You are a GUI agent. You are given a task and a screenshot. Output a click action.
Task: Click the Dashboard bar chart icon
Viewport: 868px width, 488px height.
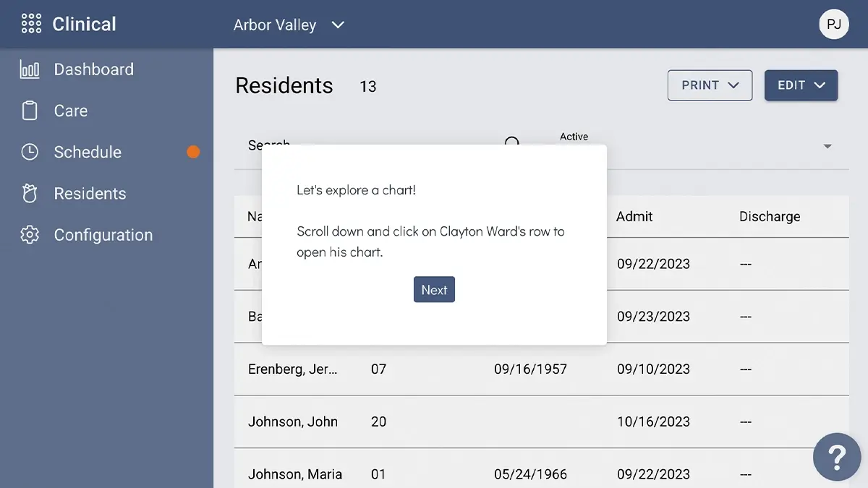pyautogui.click(x=30, y=69)
